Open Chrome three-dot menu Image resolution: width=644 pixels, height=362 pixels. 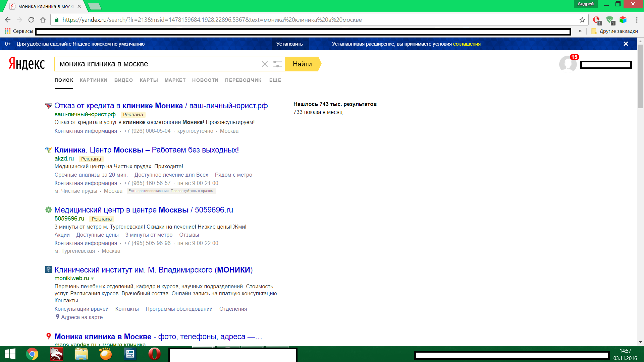pos(637,20)
